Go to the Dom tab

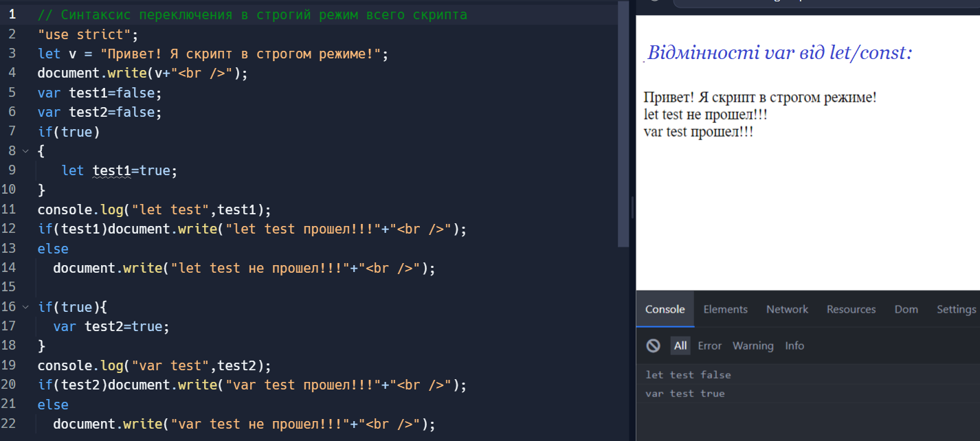click(906, 309)
